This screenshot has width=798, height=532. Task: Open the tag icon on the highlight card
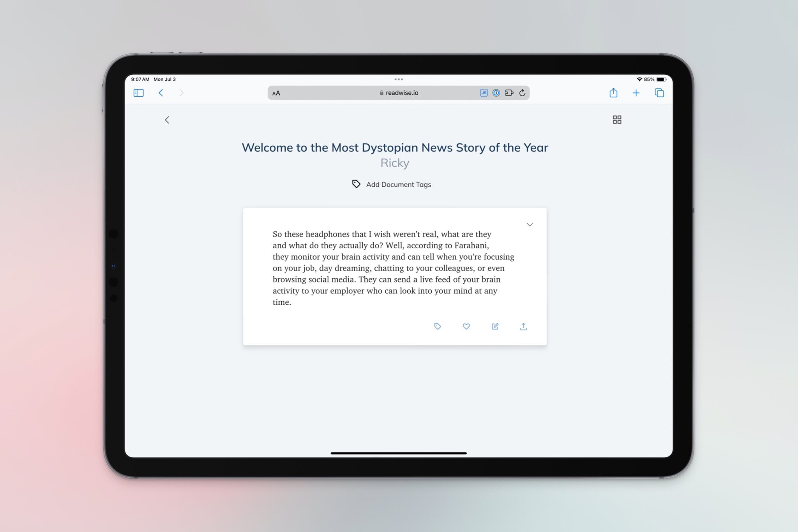click(x=437, y=327)
